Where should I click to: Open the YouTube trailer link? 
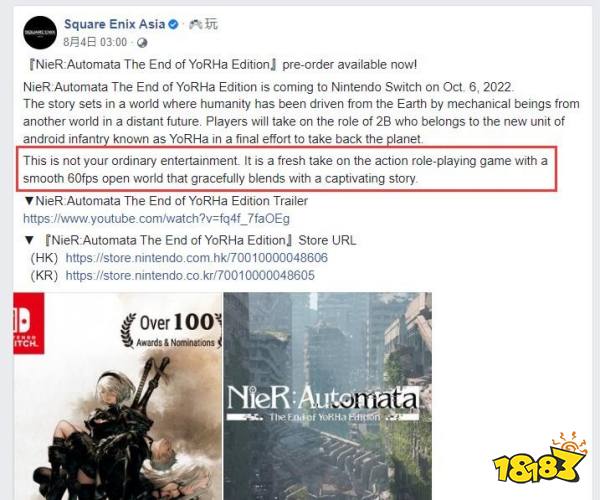coord(157,219)
